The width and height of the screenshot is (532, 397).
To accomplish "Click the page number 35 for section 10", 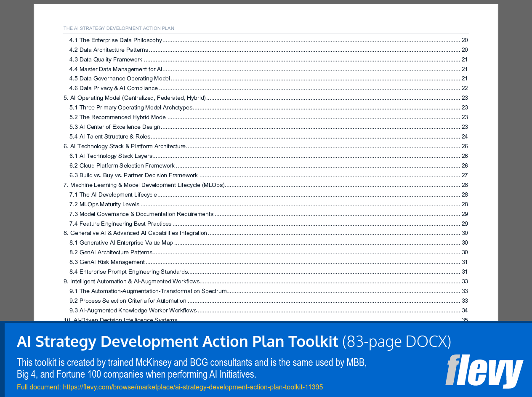I will coord(464,320).
